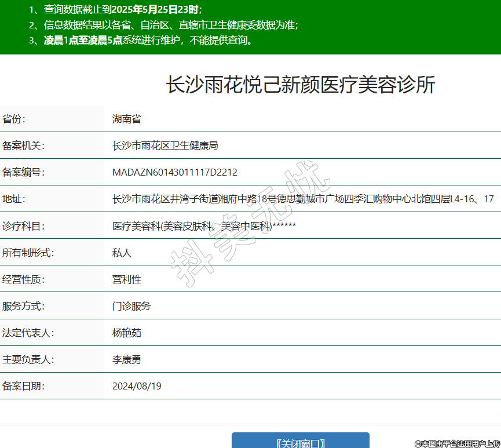Click the 营利性 business nature value
Screen dimensions: 501x448
126,279
